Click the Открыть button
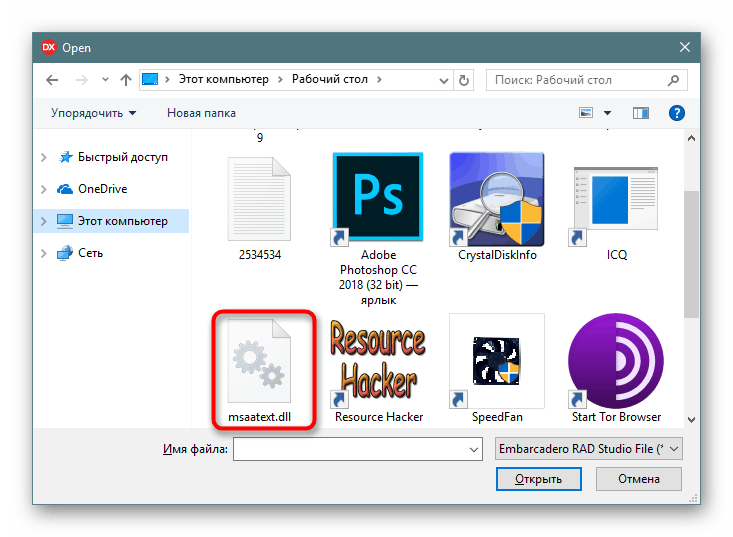Image resolution: width=733 pixels, height=537 pixels. click(539, 479)
